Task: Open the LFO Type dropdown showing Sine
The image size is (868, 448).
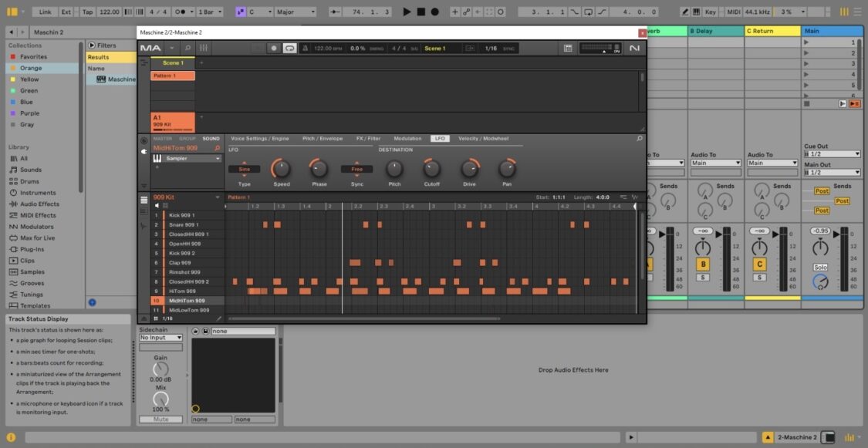Action: point(245,168)
